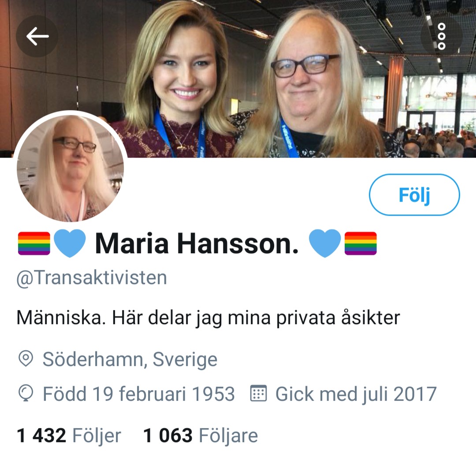This screenshot has width=476, height=458.
Task: Open the three-dot overflow menu
Action: point(442,36)
